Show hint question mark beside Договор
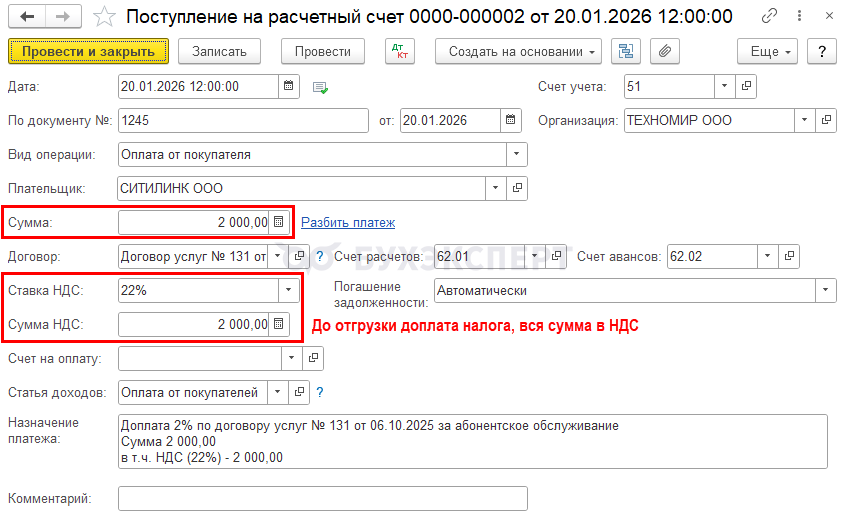 click(320, 256)
